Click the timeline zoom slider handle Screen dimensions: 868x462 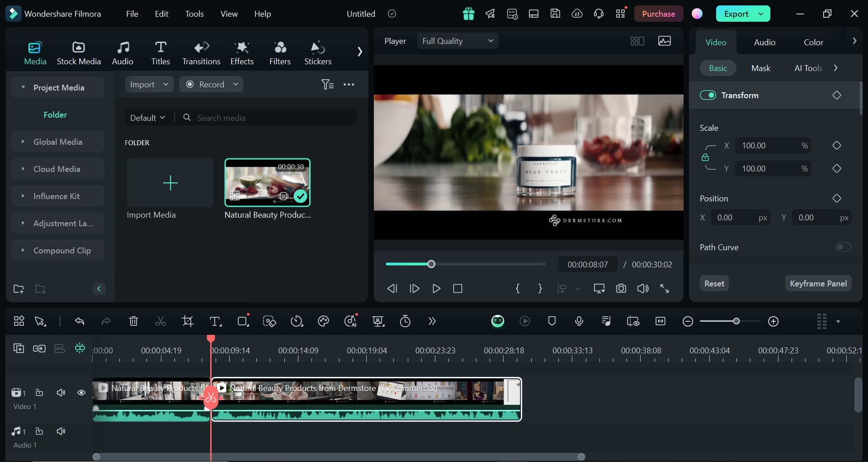(736, 321)
